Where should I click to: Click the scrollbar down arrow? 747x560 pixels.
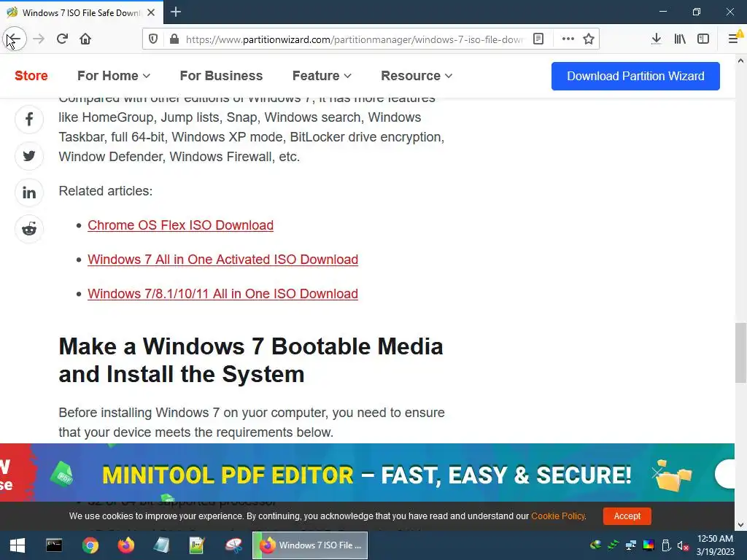coord(741,525)
